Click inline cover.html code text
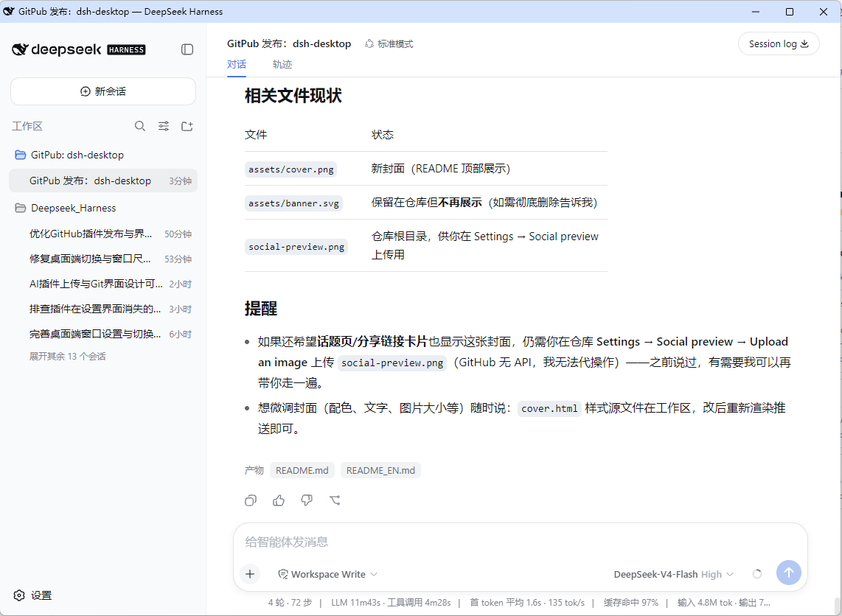 (x=549, y=409)
